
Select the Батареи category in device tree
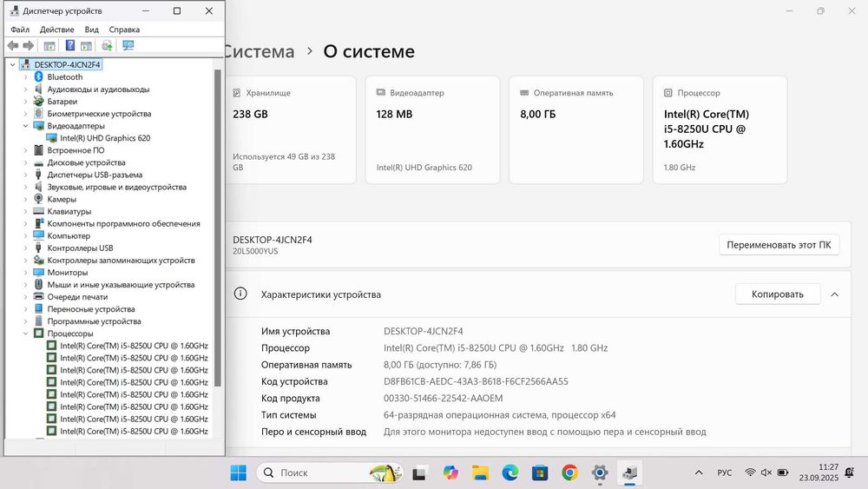(x=62, y=102)
